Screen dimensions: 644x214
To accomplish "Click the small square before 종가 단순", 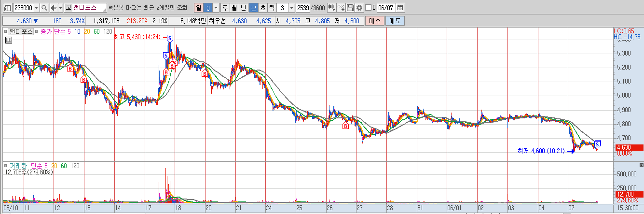I will 37,31.
